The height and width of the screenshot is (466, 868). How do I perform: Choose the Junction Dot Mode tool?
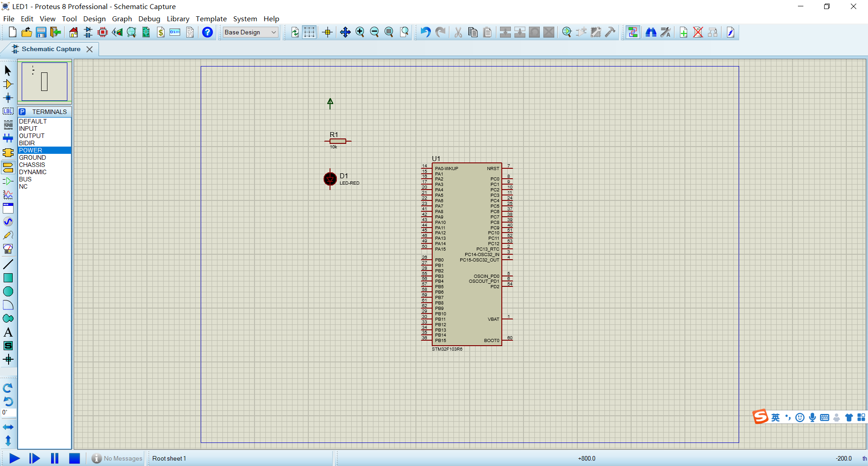(8, 98)
